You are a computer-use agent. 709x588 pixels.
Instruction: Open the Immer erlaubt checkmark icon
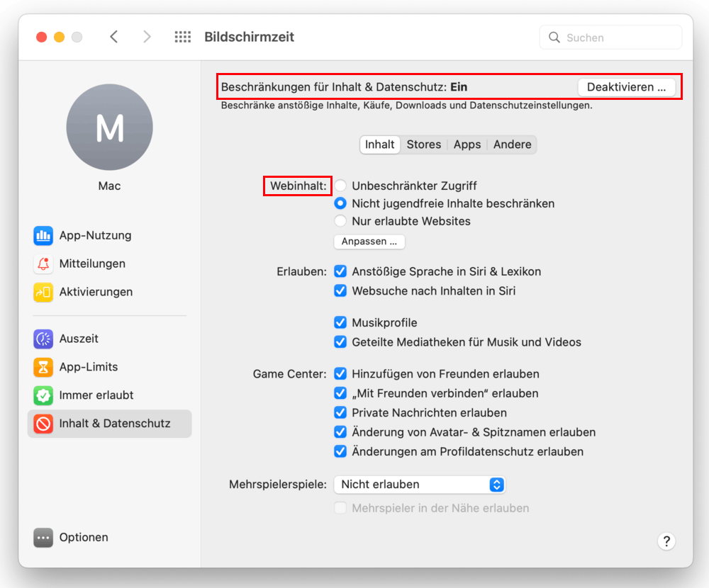43,395
